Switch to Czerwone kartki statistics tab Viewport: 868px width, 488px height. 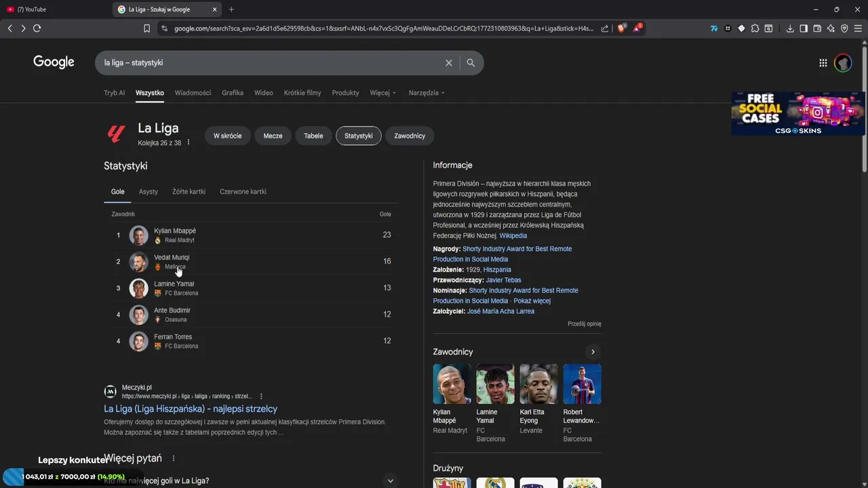(x=243, y=192)
